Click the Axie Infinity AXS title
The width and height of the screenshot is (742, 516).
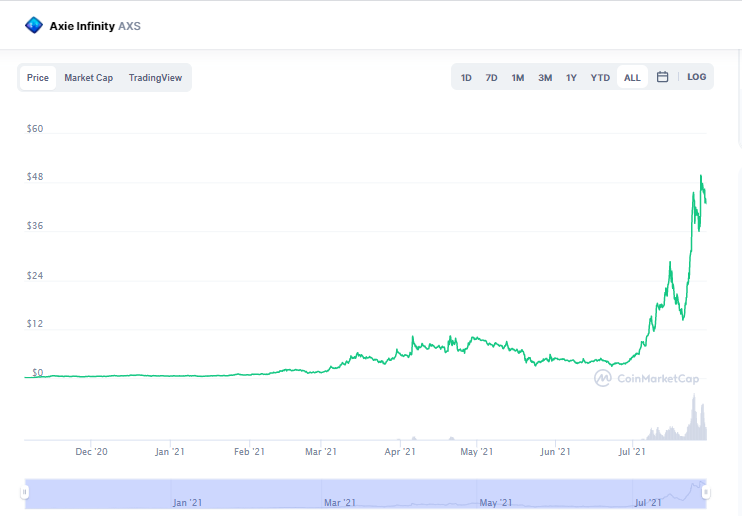click(95, 26)
